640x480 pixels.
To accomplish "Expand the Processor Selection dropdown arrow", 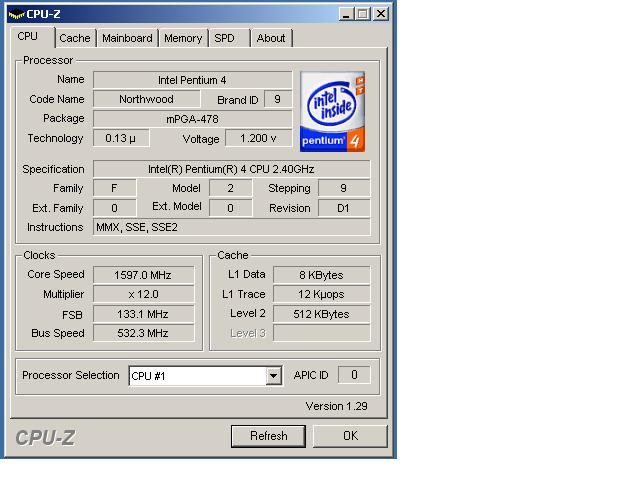I will tap(273, 376).
